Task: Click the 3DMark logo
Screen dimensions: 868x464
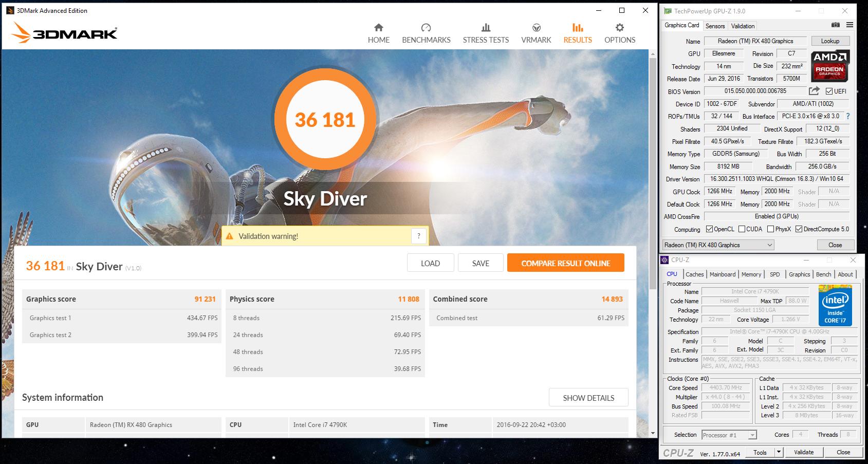Action: 64,32
